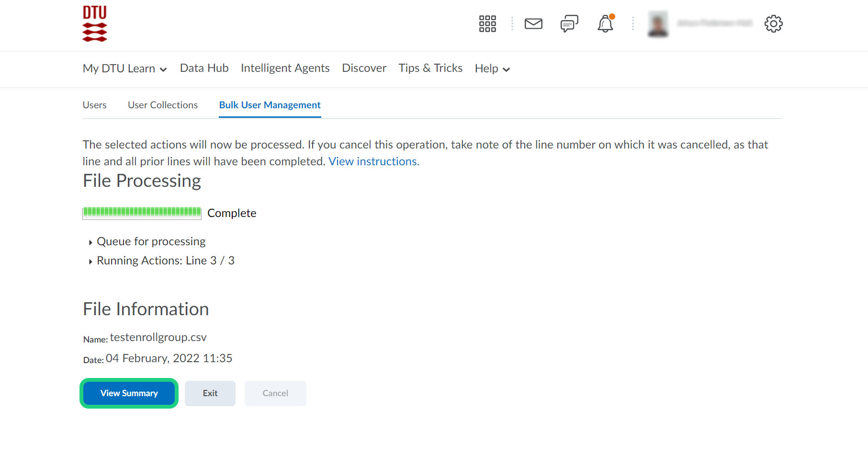Go to Intelligent Agents
Viewport: 868px width, 457px height.
point(285,68)
